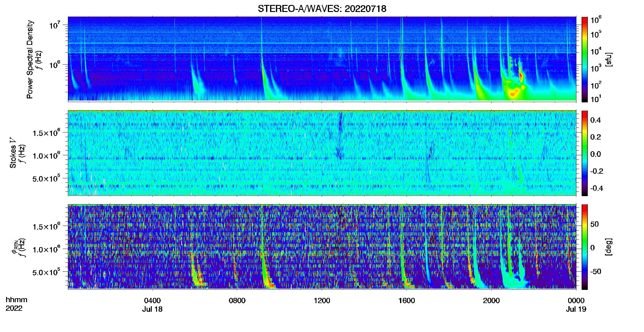Click the [deg] color bar unit label
The height and width of the screenshot is (332, 644).
609,247
